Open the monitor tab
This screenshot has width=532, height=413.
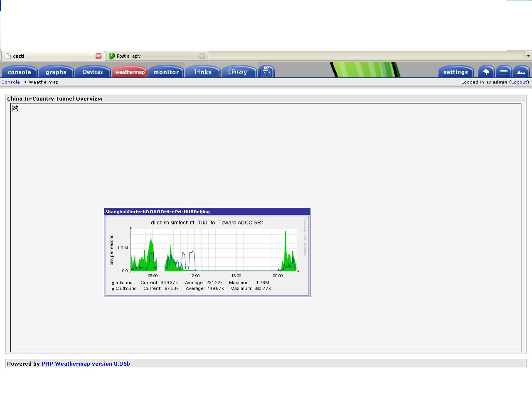click(166, 72)
